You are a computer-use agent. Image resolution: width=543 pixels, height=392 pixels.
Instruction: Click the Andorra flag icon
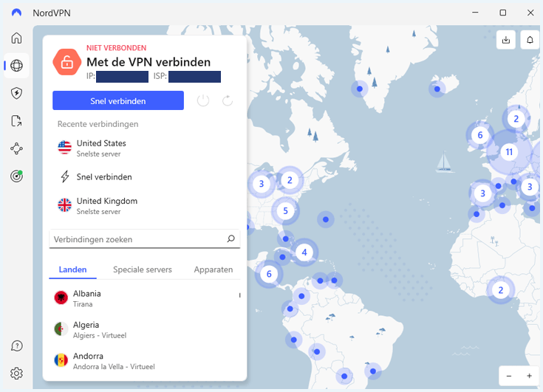click(61, 360)
